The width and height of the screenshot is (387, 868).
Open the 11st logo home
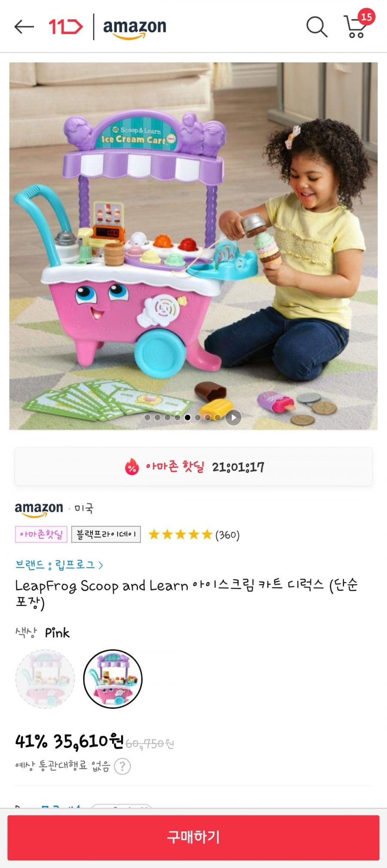(65, 27)
